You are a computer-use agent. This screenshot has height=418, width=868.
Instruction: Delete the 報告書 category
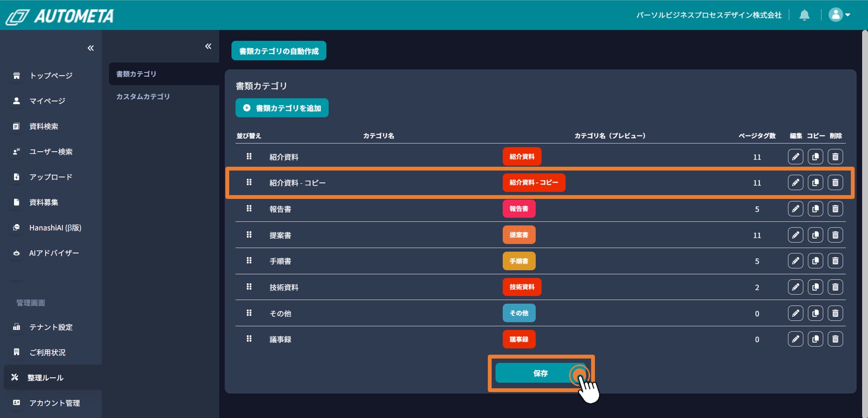click(x=835, y=209)
